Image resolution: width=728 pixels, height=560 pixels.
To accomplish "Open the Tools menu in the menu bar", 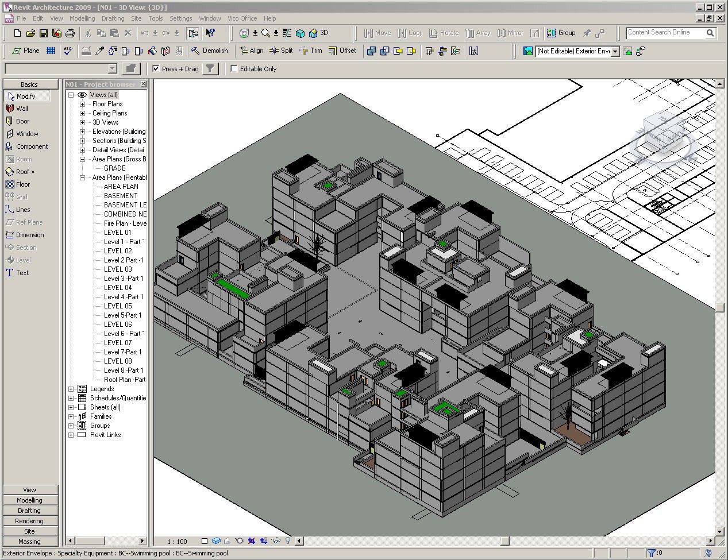I will pyautogui.click(x=155, y=18).
